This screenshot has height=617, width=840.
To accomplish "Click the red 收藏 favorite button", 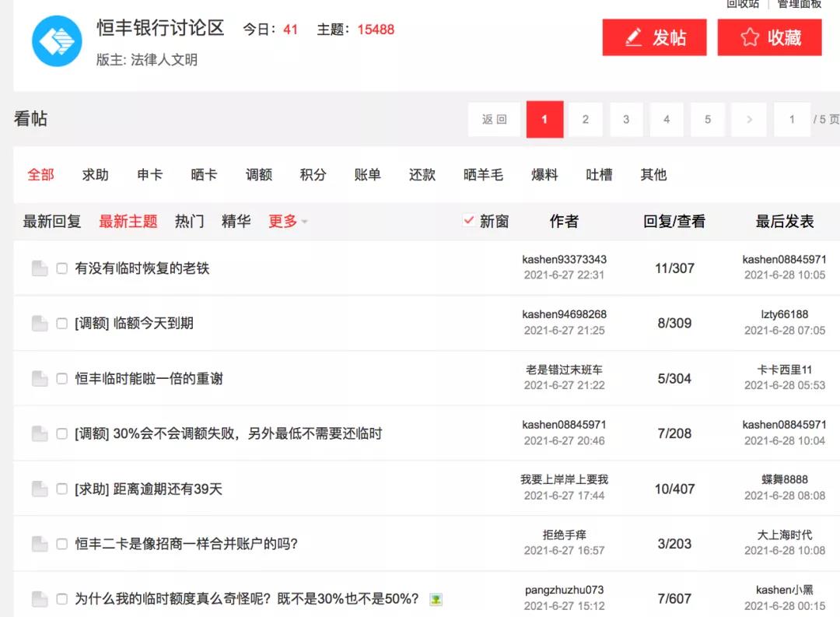I will (x=770, y=37).
